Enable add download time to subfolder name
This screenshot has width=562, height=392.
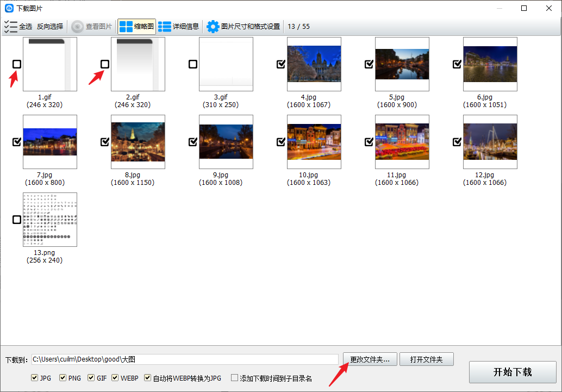pyautogui.click(x=234, y=378)
